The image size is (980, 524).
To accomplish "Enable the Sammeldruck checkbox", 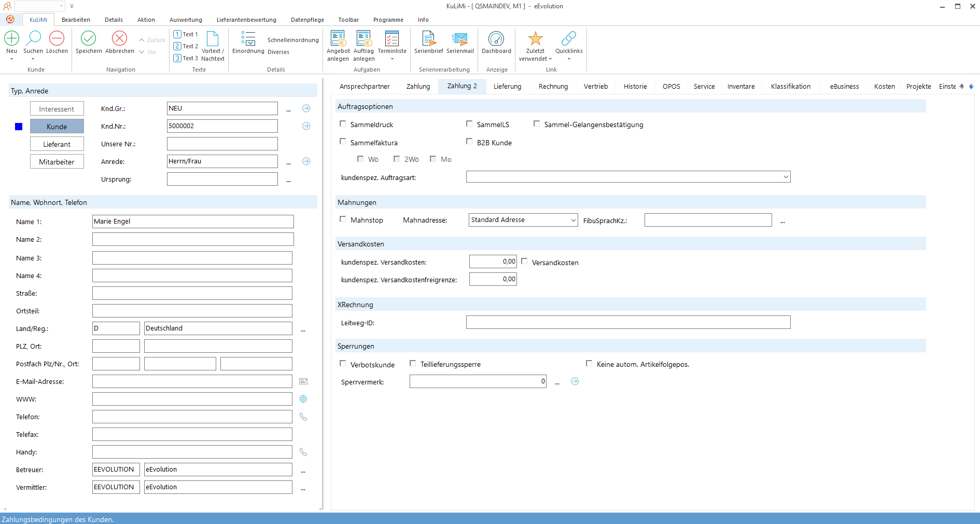I will 343,124.
